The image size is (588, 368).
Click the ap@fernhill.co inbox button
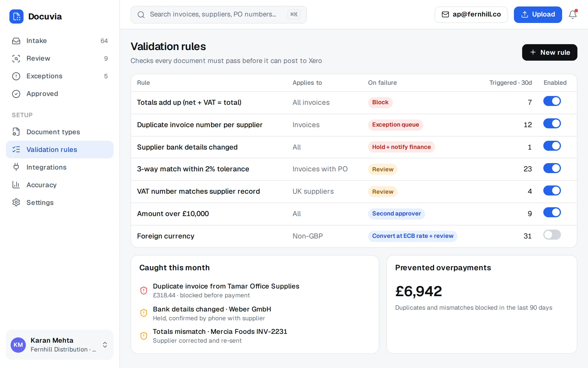pos(471,14)
